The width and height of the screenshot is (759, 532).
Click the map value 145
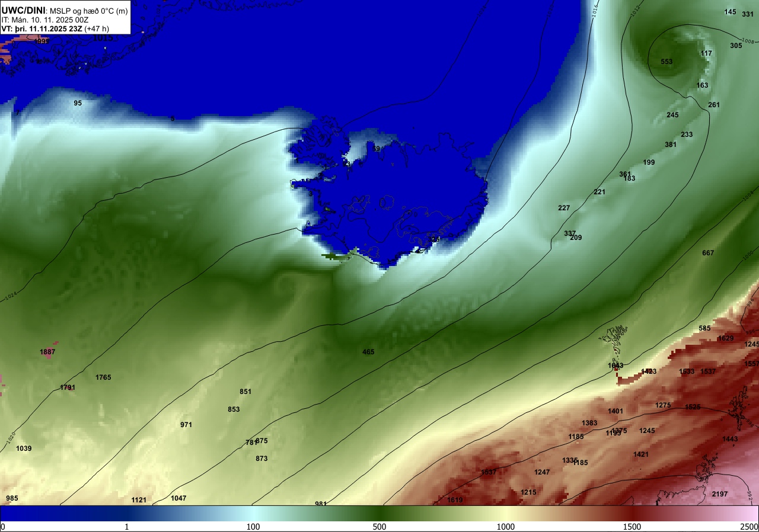(x=731, y=12)
